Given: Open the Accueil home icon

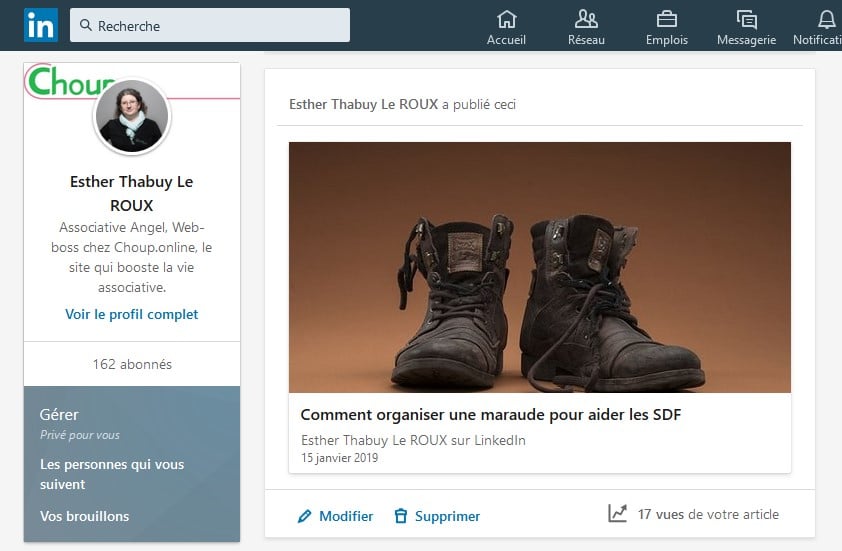Looking at the screenshot, I should [x=506, y=19].
